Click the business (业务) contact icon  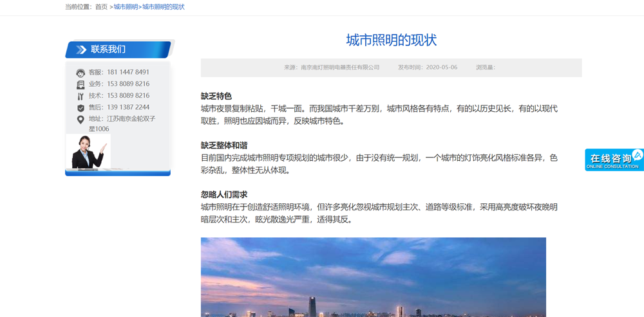click(80, 84)
